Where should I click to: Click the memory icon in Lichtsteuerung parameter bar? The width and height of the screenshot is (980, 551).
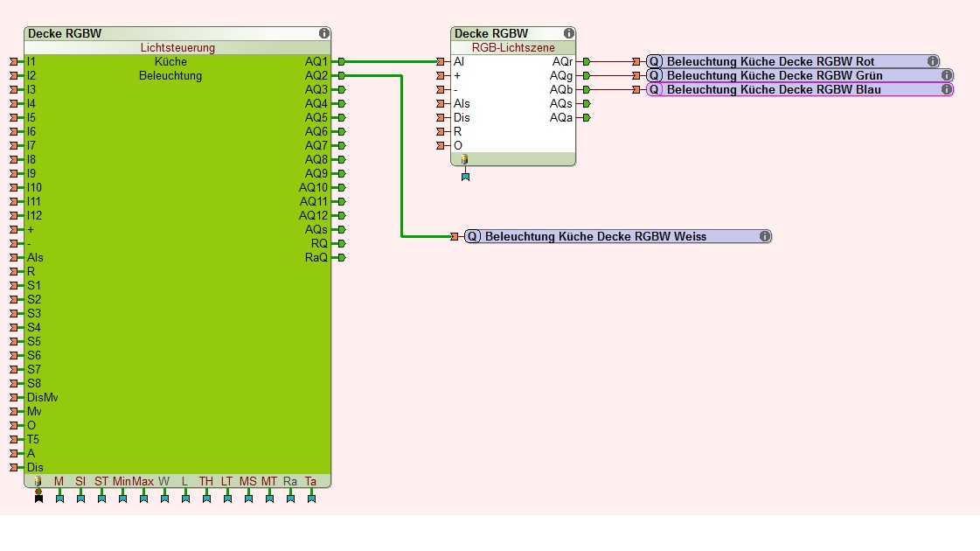(38, 481)
